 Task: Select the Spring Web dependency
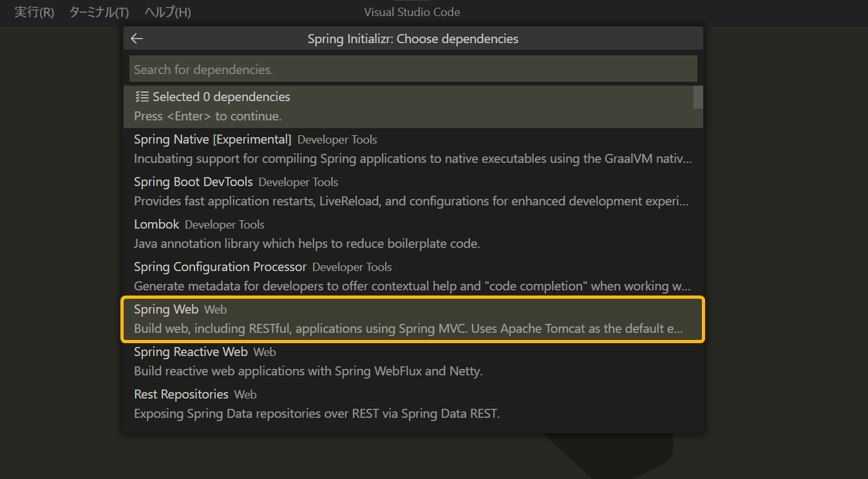pos(413,319)
